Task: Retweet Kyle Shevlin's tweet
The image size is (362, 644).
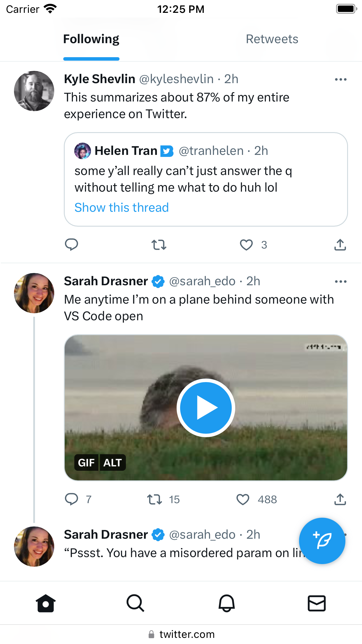Action: coord(159,245)
